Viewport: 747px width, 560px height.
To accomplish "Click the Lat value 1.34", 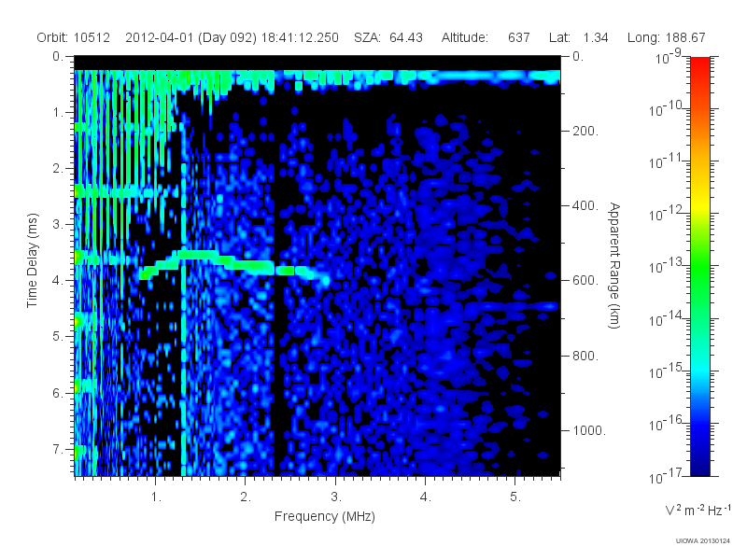I will point(596,37).
